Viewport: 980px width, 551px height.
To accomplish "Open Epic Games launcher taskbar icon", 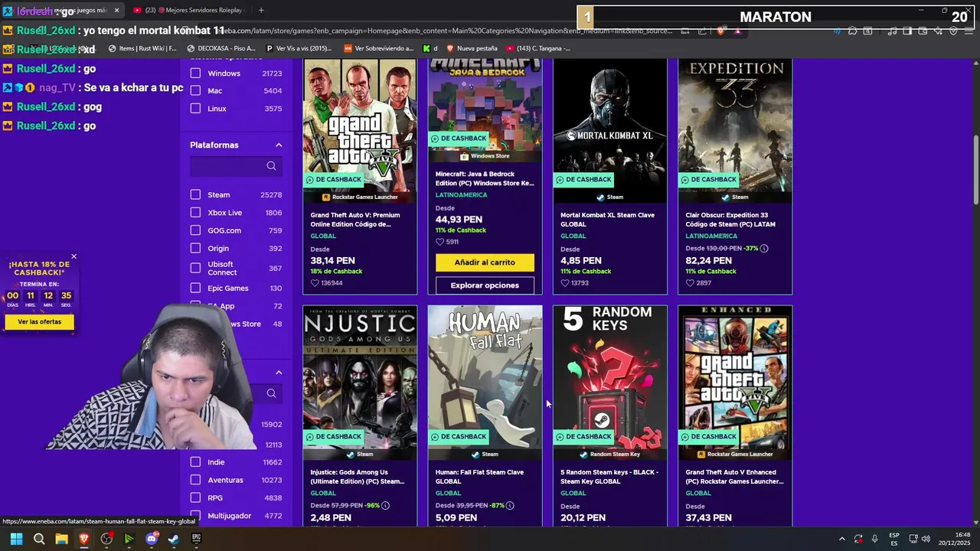I will pyautogui.click(x=196, y=539).
